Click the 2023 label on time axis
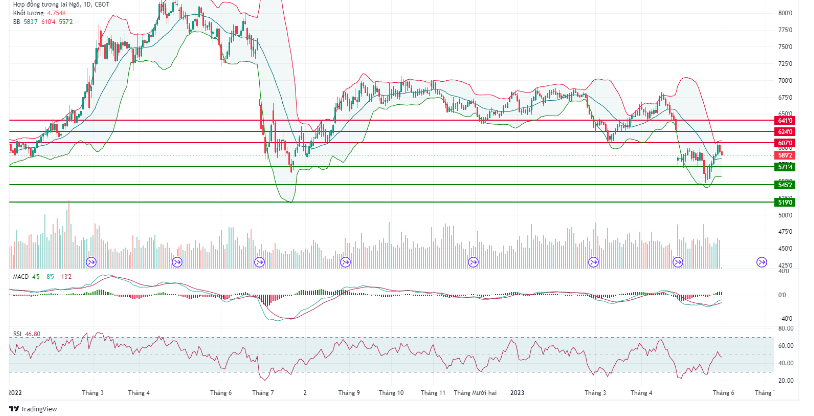814x416 pixels. point(516,393)
